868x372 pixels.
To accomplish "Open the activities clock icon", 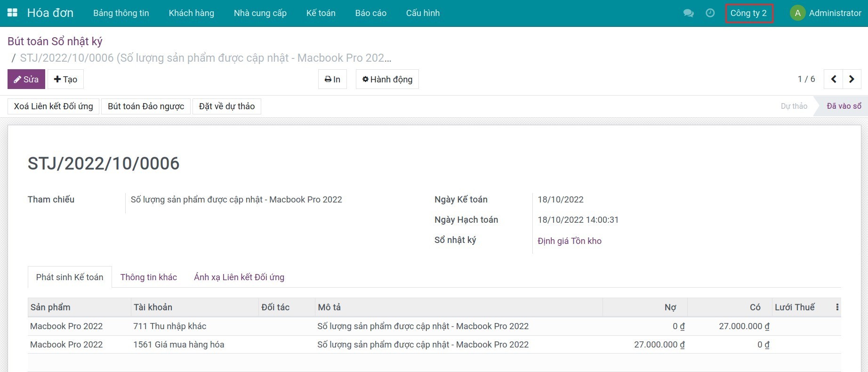I will point(710,13).
